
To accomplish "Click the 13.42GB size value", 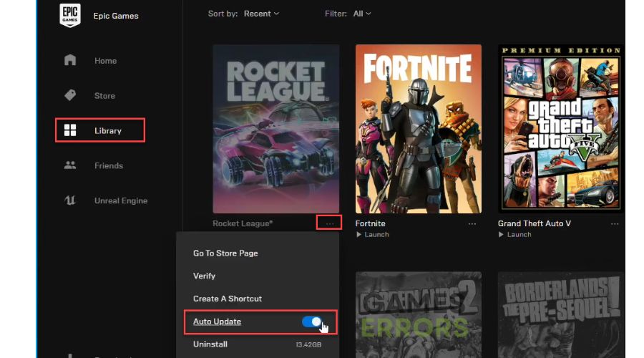I will click(308, 345).
